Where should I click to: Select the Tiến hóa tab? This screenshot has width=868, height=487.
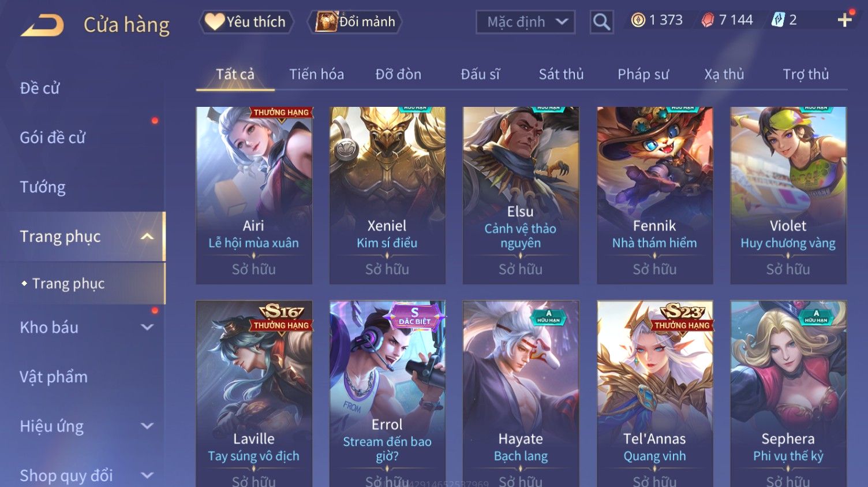[316, 74]
